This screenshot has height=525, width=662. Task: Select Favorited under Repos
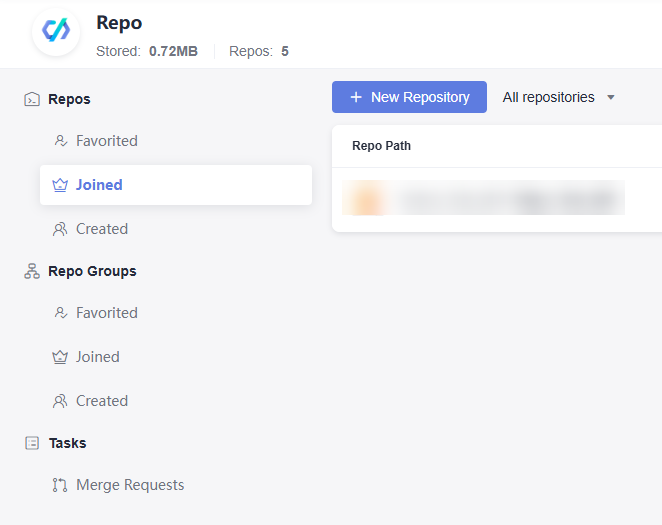(107, 141)
